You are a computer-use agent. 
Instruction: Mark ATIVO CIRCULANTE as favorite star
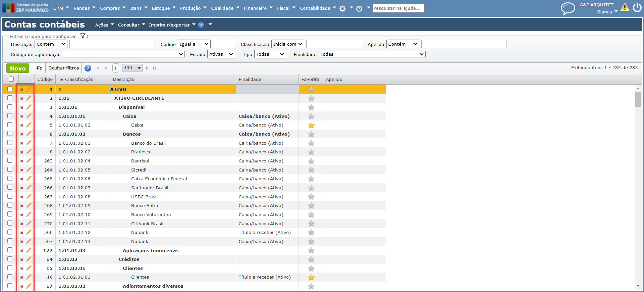[x=311, y=98]
